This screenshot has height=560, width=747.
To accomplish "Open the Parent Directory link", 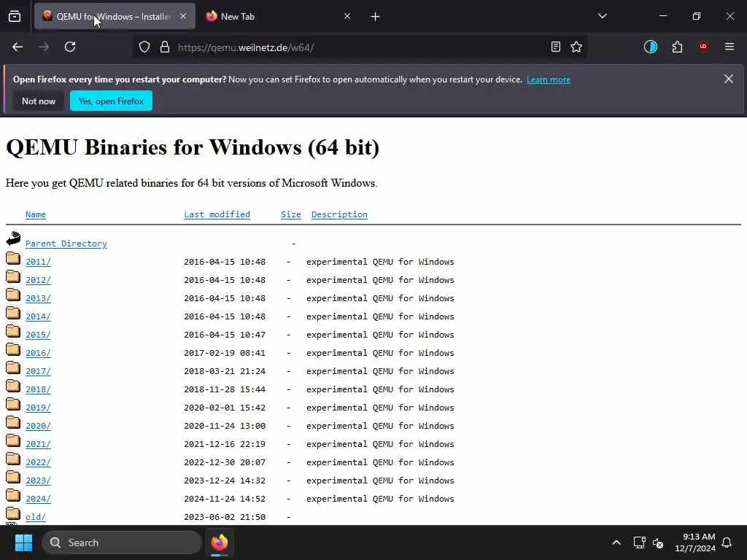I will coord(66,244).
